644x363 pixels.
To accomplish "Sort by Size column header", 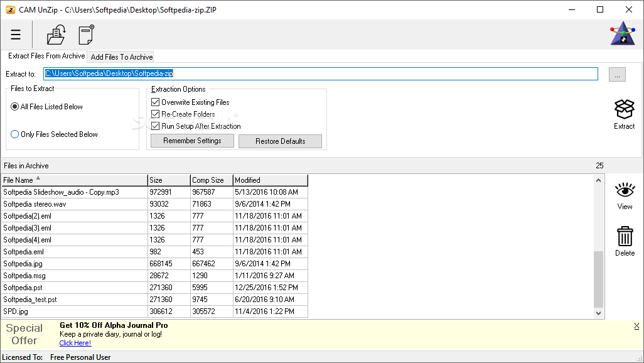I will click(x=169, y=180).
